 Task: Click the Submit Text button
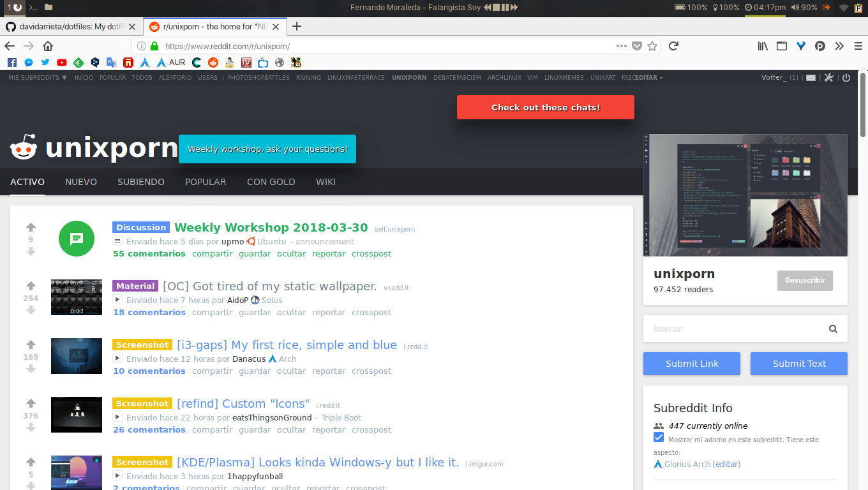799,364
